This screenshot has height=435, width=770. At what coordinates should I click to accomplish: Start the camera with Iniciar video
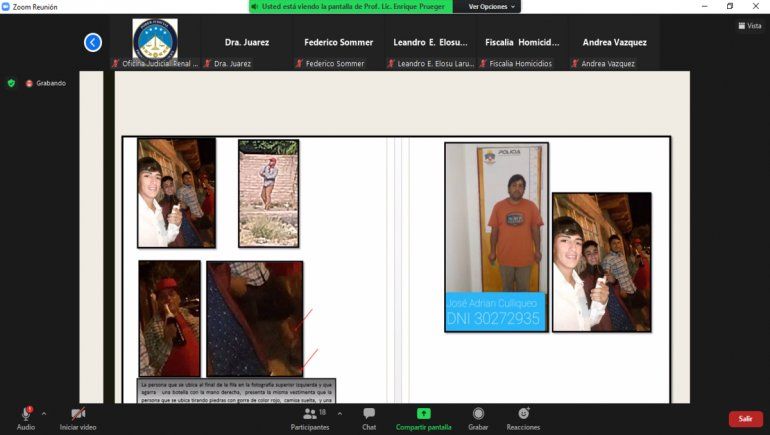coord(77,414)
